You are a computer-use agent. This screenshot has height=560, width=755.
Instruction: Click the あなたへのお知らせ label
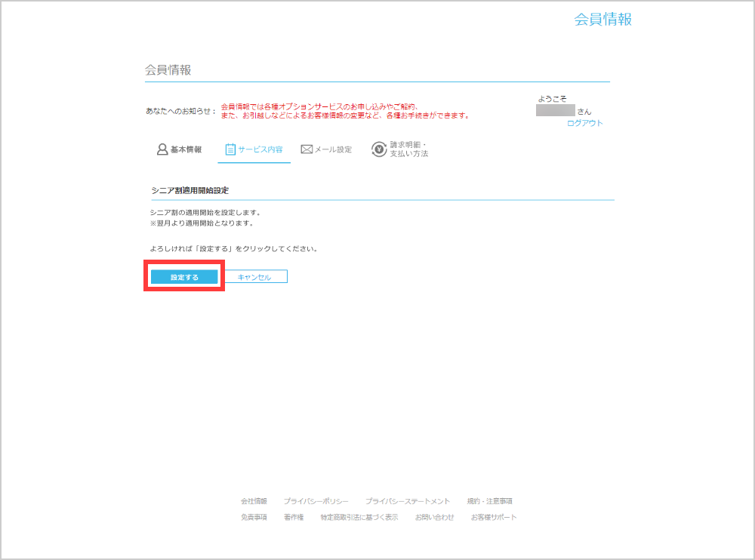click(x=181, y=111)
